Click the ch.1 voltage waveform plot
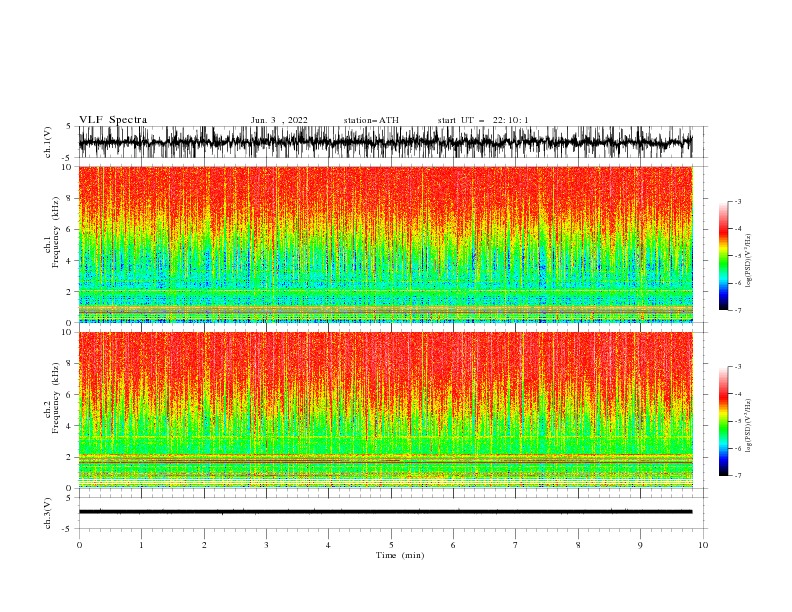Viewport: 792px width, 612px height. pos(385,142)
